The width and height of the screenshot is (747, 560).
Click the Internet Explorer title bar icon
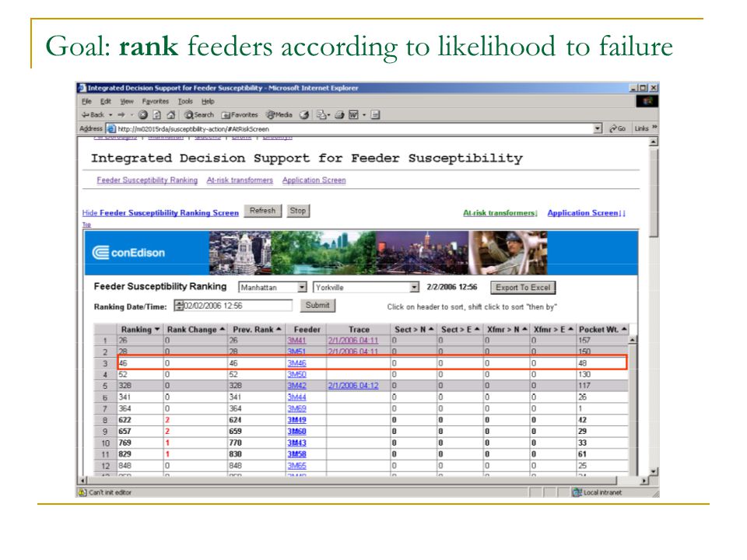[x=82, y=88]
